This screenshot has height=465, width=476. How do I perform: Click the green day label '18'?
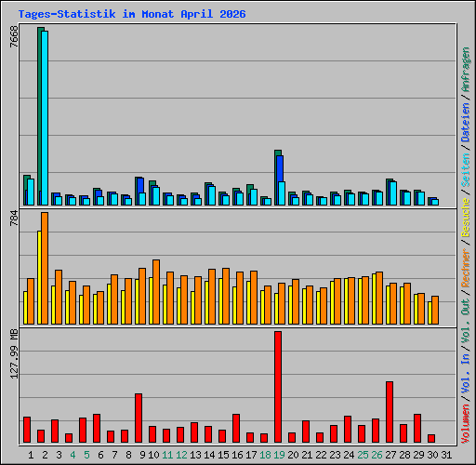click(265, 455)
